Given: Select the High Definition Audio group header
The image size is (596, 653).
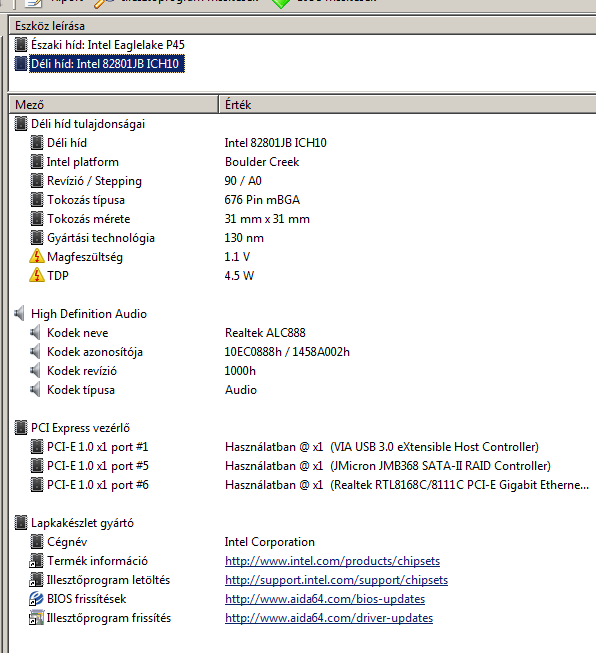Looking at the screenshot, I should 89,314.
